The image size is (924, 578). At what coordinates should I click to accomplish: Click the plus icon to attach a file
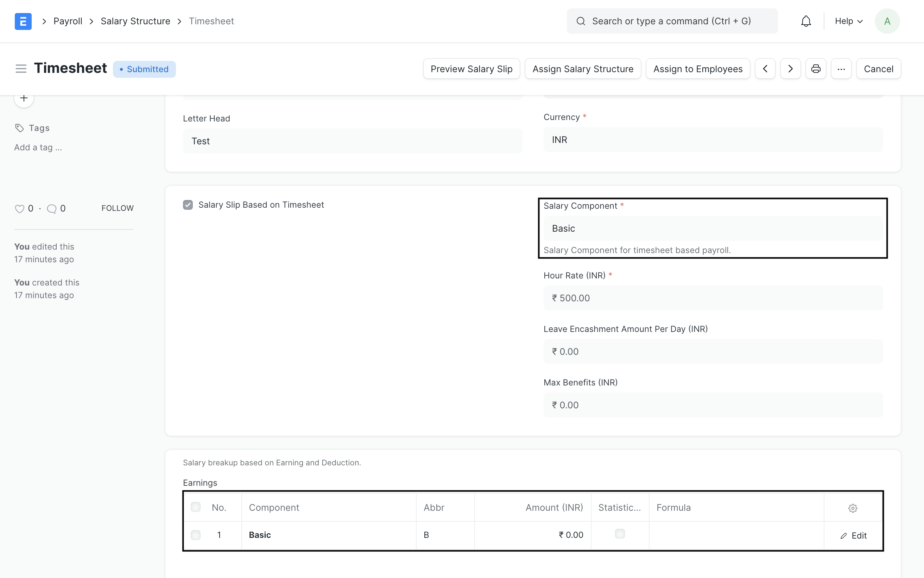click(24, 98)
